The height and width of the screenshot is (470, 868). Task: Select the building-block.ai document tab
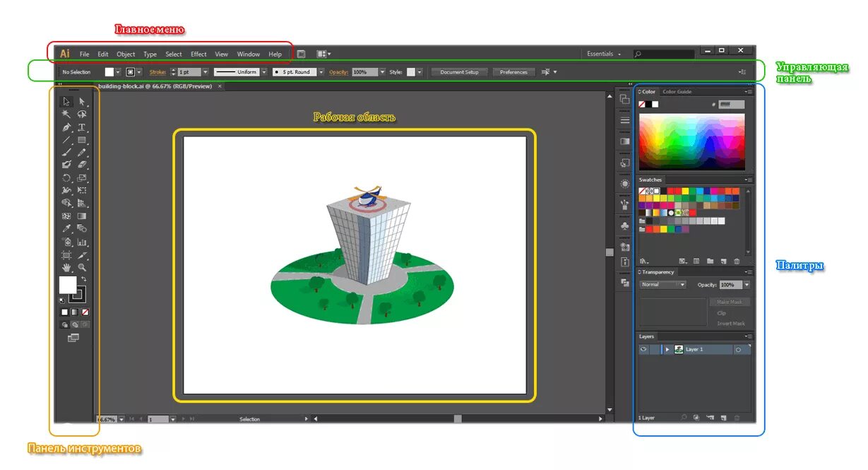pyautogui.click(x=159, y=86)
